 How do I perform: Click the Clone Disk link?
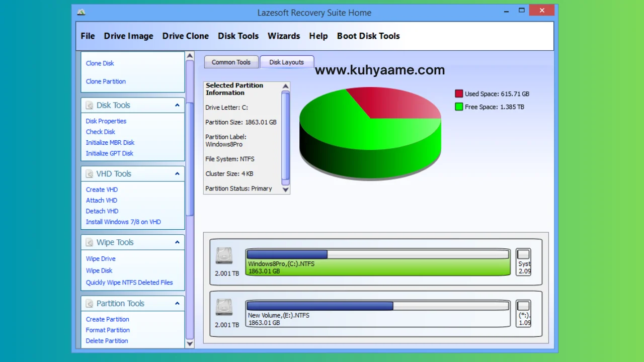click(100, 63)
